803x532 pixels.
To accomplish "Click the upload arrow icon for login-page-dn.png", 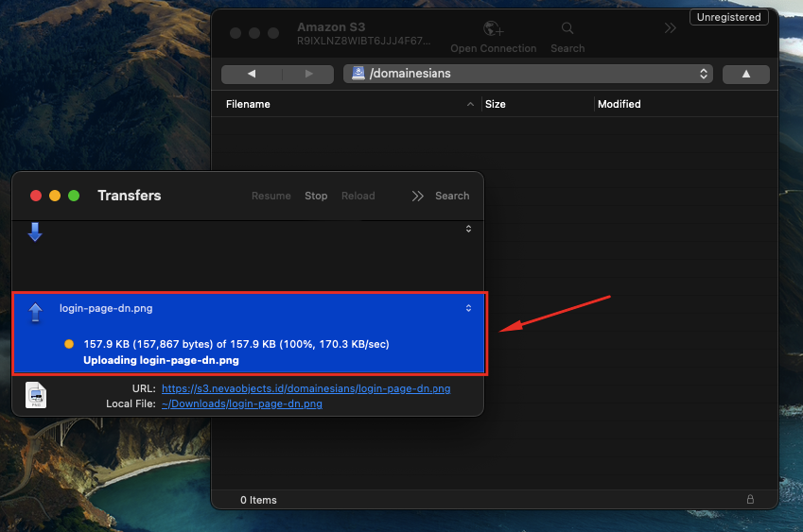I will (35, 312).
